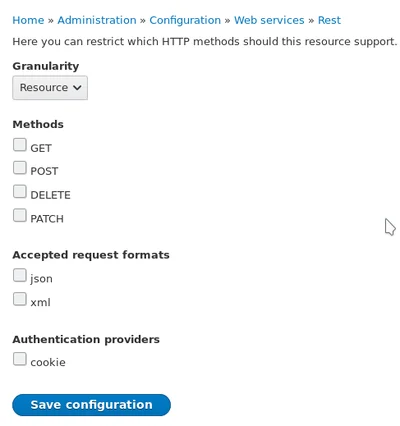
Task: Click the json label text
Action: tap(41, 279)
